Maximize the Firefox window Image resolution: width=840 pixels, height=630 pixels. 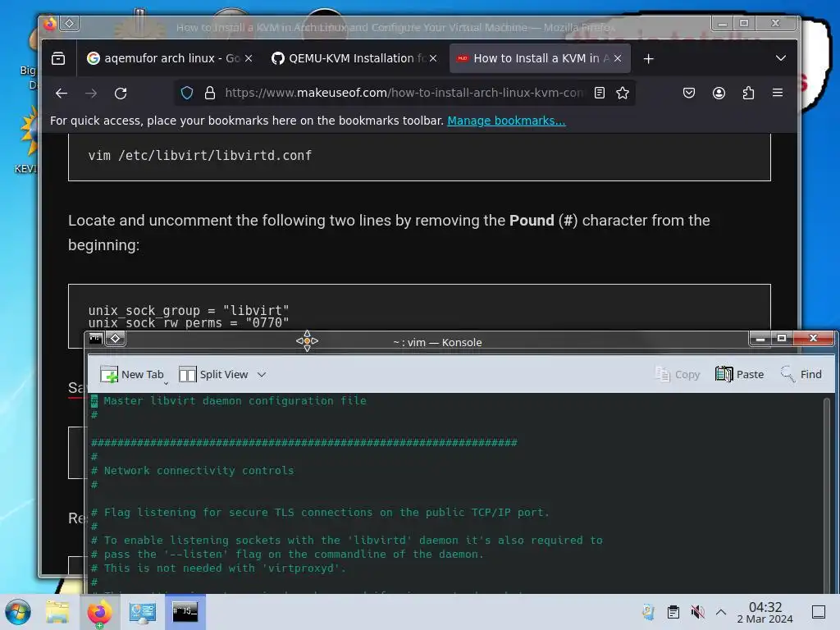[744, 24]
